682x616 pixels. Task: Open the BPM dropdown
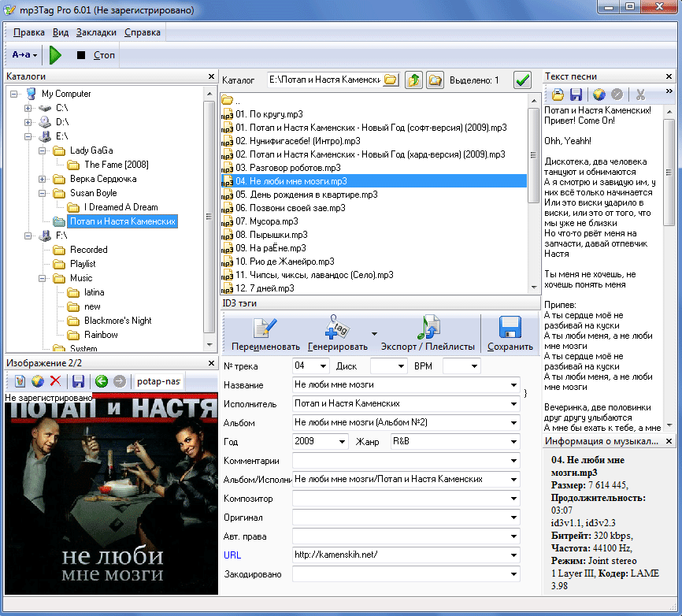point(474,366)
